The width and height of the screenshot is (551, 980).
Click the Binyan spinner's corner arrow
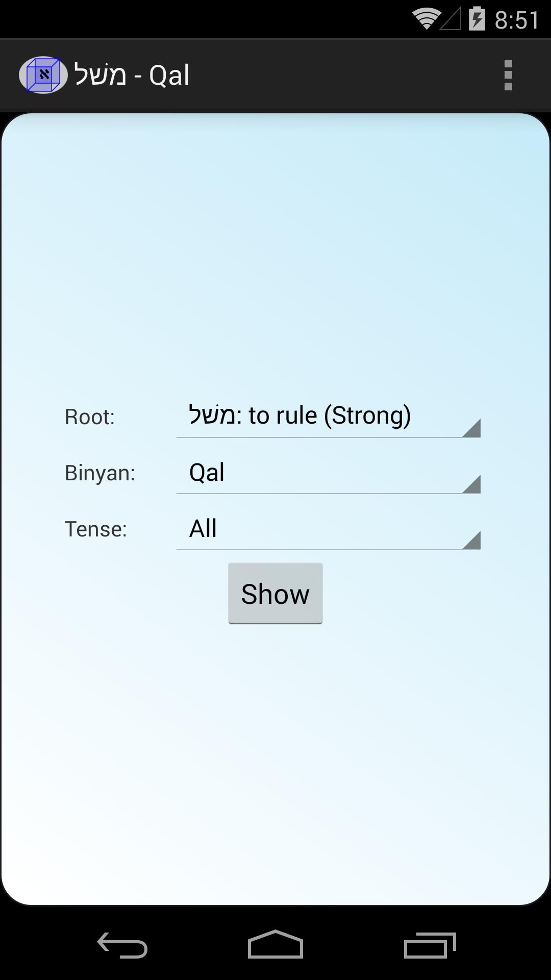click(x=472, y=485)
